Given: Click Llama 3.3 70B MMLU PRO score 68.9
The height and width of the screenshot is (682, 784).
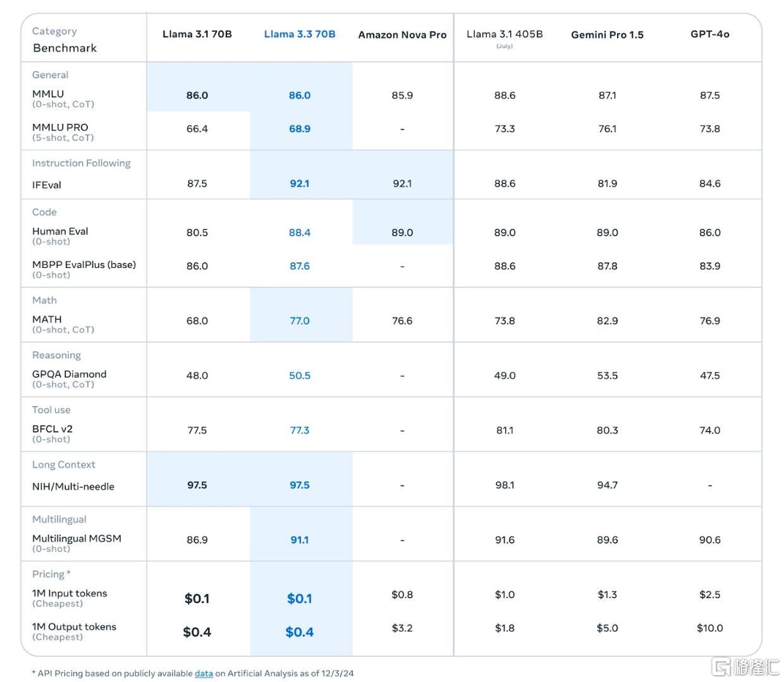Looking at the screenshot, I should coord(300,129).
